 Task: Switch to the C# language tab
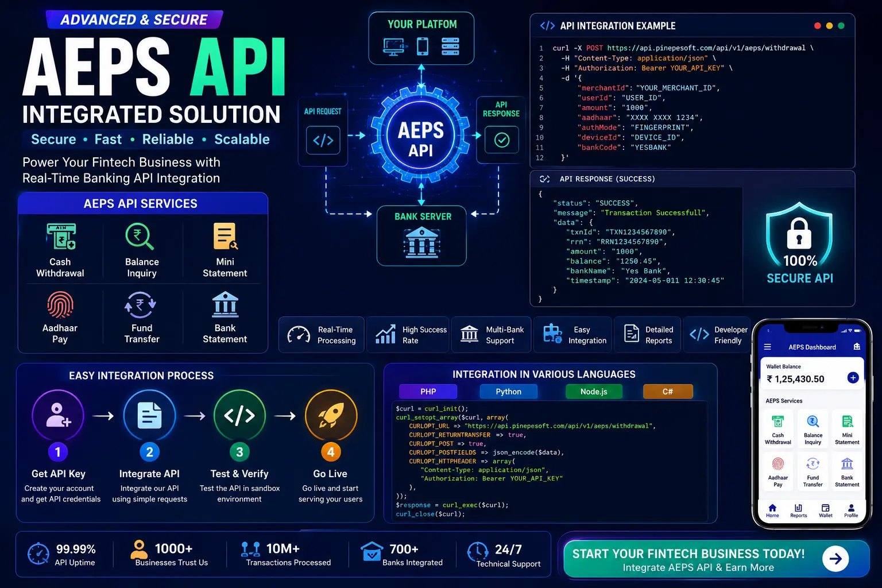(668, 392)
